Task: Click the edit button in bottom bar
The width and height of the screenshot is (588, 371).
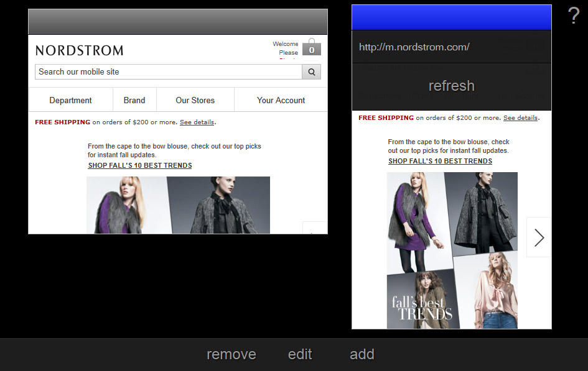Action: coord(300,354)
